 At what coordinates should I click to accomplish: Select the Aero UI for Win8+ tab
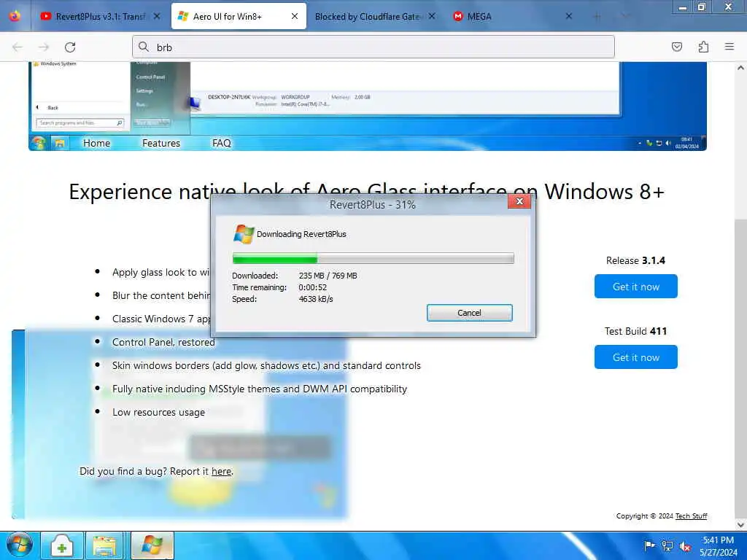coord(239,16)
